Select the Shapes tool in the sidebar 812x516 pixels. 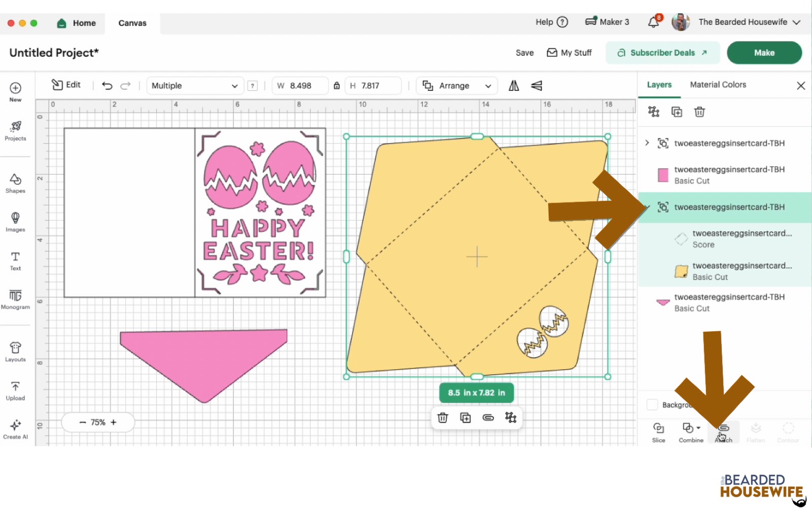pos(15,184)
